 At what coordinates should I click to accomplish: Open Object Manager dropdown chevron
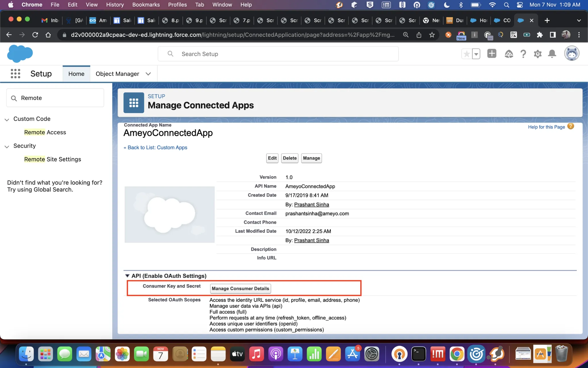148,74
